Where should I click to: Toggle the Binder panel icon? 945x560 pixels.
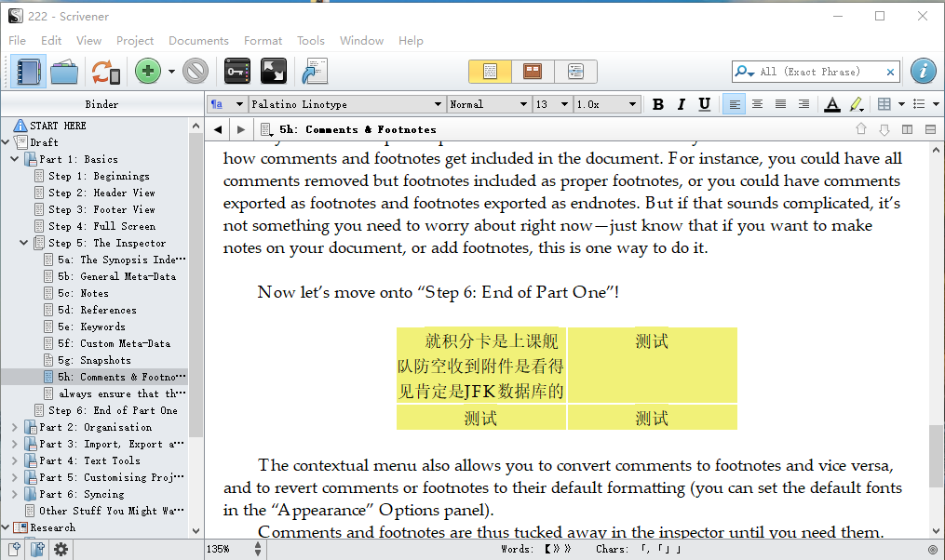point(27,72)
